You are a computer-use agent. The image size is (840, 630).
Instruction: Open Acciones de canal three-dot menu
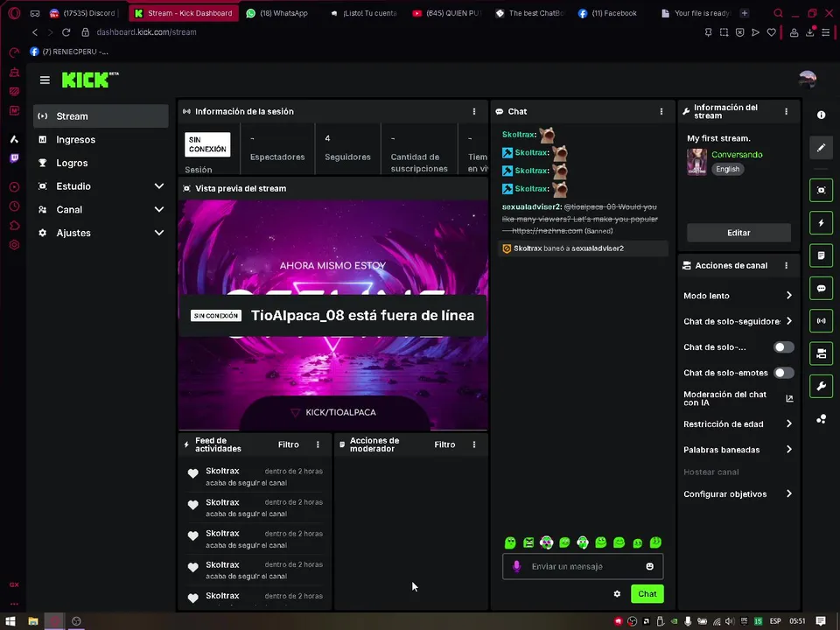(x=786, y=265)
